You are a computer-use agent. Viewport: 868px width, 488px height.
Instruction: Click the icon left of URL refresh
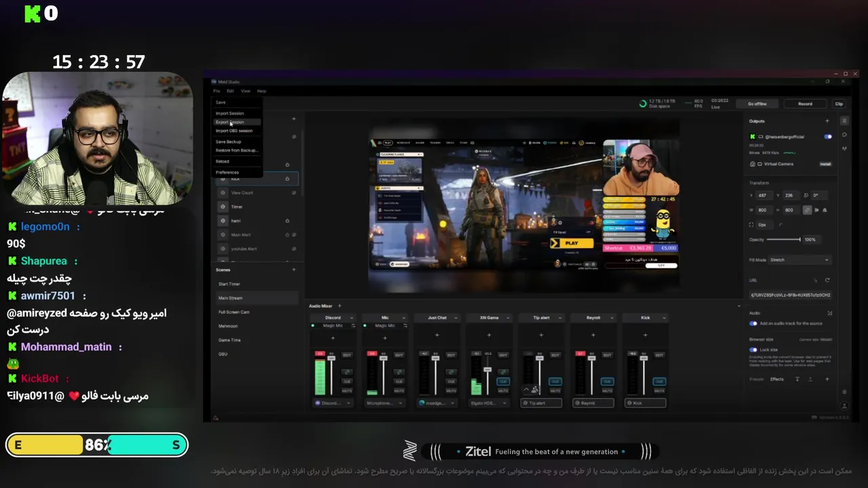(x=816, y=280)
